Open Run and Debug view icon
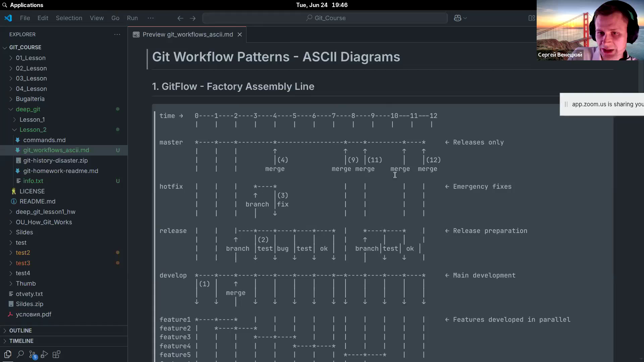644x362 pixels. [44, 354]
